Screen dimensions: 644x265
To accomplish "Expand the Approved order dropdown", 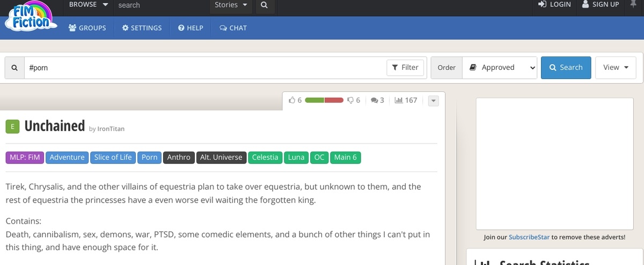I will (x=500, y=68).
